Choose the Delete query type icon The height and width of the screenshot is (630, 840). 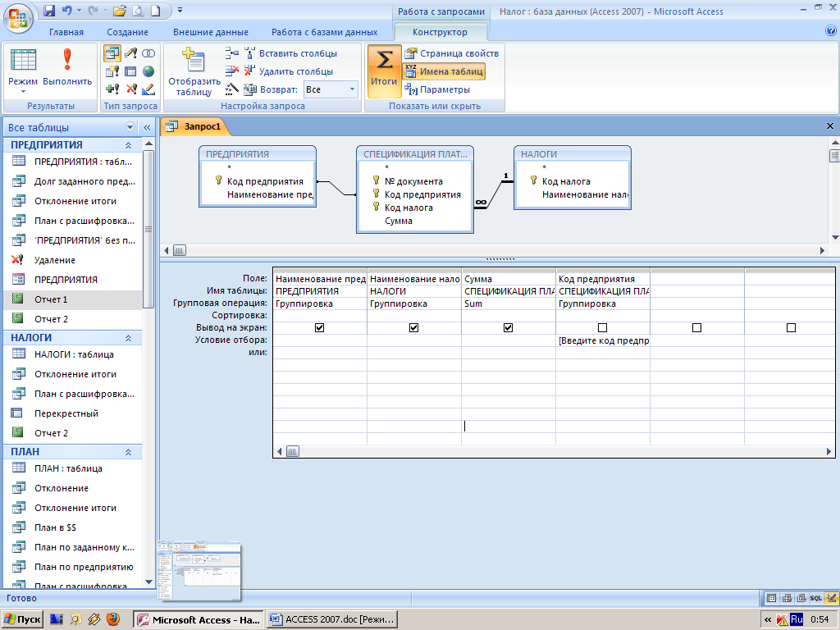[130, 89]
